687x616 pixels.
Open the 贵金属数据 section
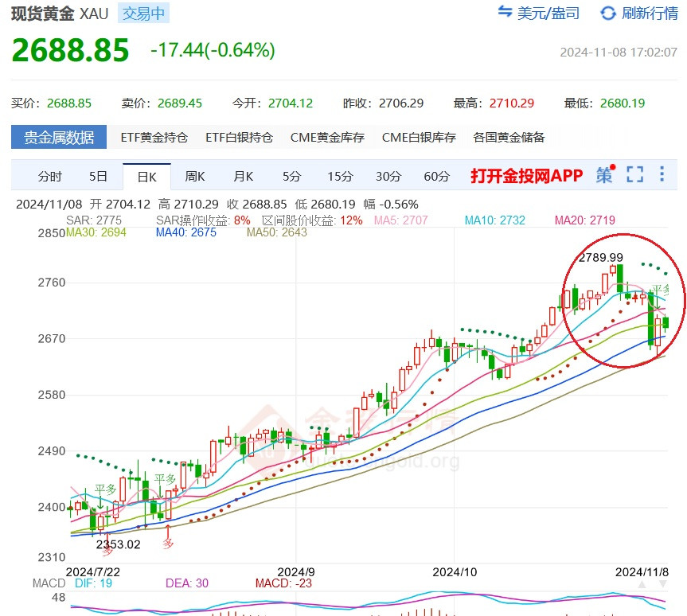[58, 137]
